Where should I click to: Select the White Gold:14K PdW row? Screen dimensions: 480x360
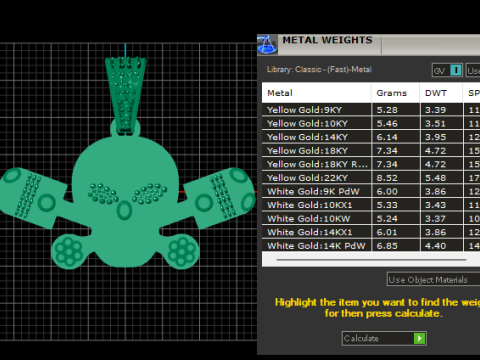coord(371,246)
